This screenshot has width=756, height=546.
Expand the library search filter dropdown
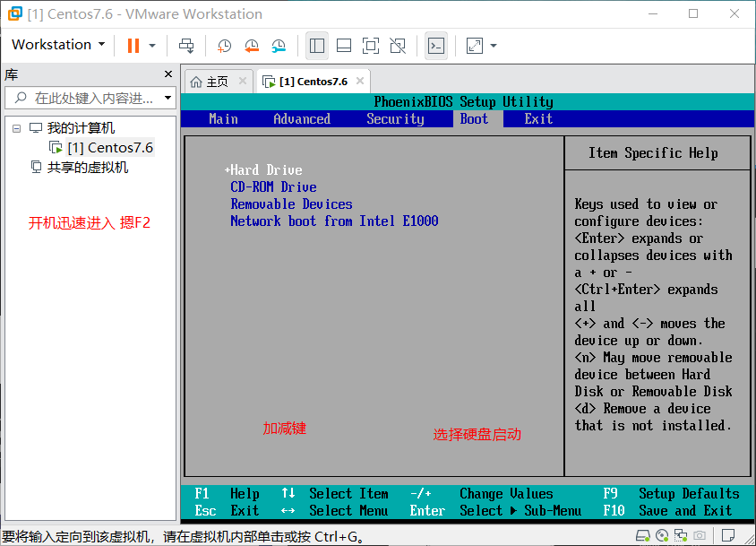point(168,98)
